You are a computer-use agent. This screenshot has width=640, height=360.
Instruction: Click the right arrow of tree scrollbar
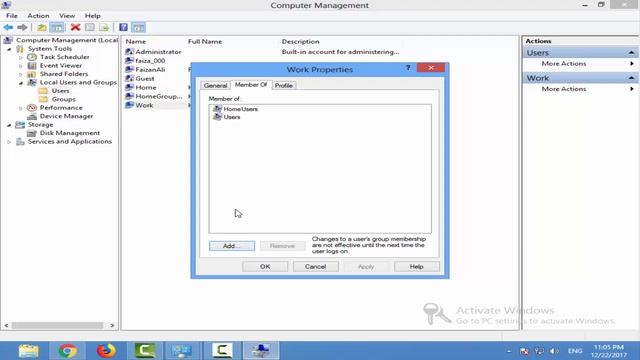pos(112,325)
